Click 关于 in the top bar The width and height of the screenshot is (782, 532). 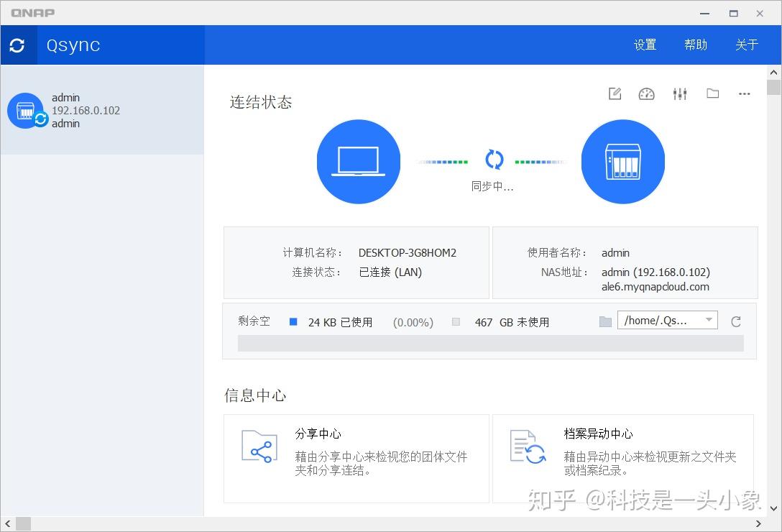tap(747, 45)
